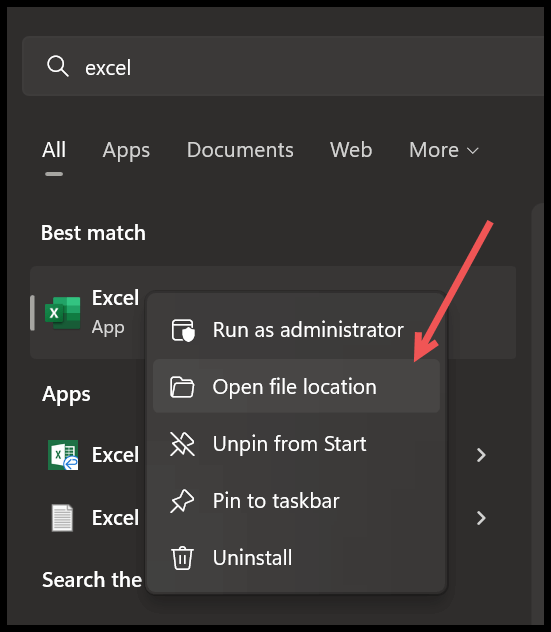Image resolution: width=551 pixels, height=632 pixels.
Task: Expand the chevron beside the first Excel app result
Action: [481, 455]
